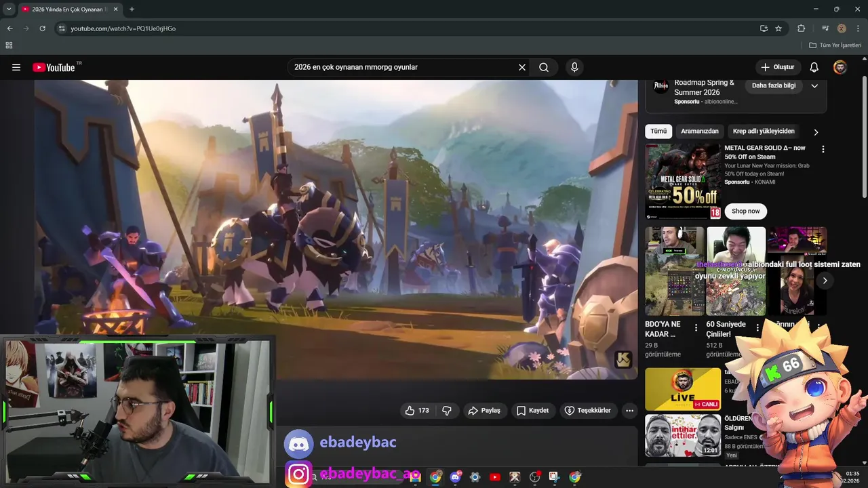Click the youtube.com address bar URL
868x488 pixels.
coord(123,28)
